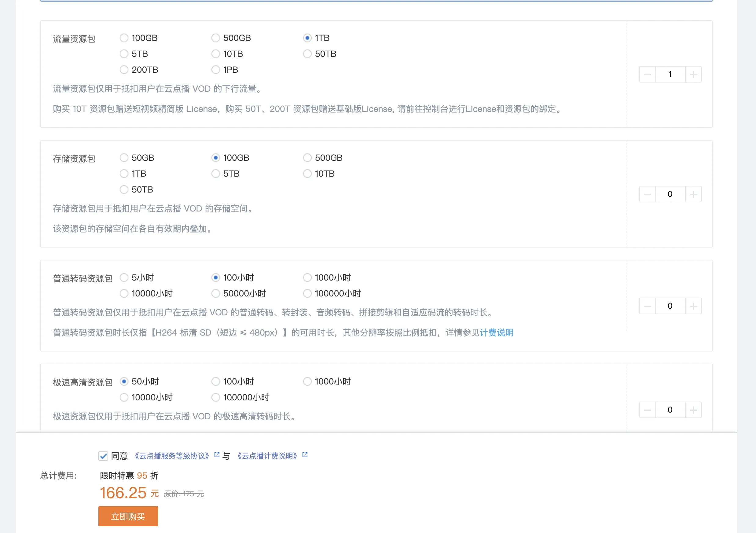
Task: Choose 1000小时 in 极速高清资源包
Action: [307, 382]
